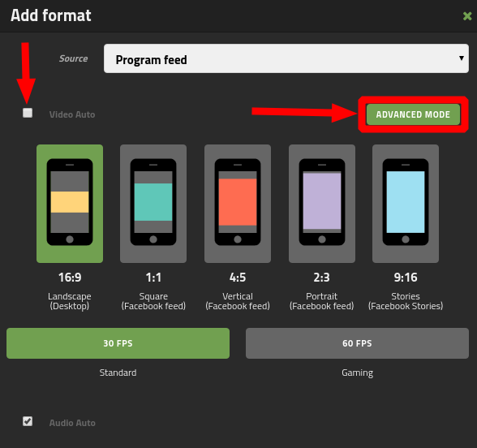Pick the 4:5 Vertical format icon

tap(238, 203)
